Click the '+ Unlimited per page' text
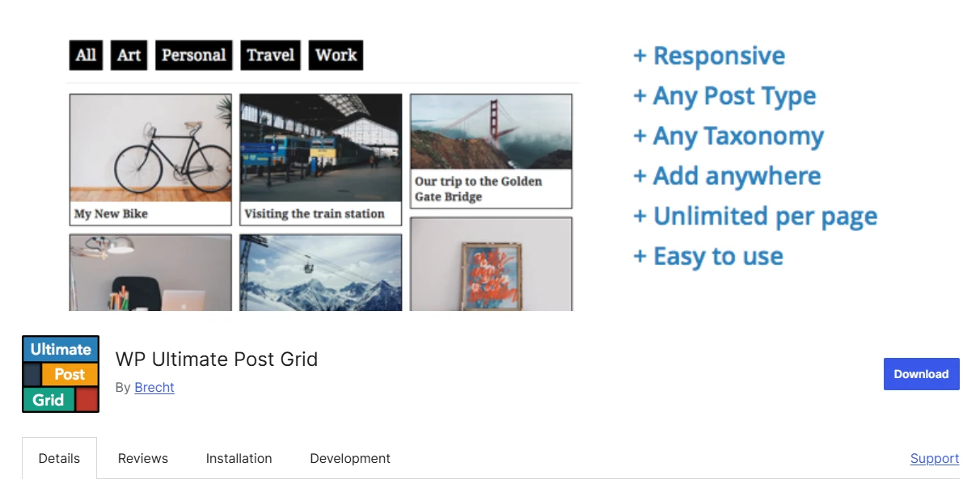Viewport: 980px width, 492px height. (755, 216)
